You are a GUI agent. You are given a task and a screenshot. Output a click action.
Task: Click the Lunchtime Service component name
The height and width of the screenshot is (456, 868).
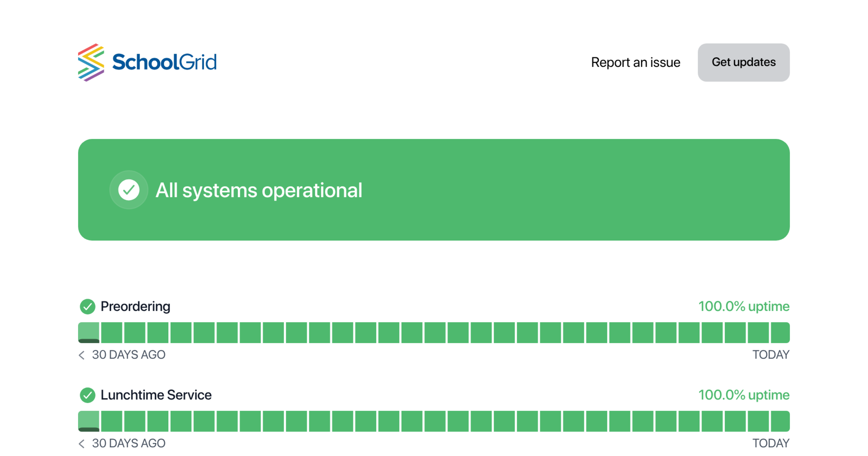pos(156,395)
